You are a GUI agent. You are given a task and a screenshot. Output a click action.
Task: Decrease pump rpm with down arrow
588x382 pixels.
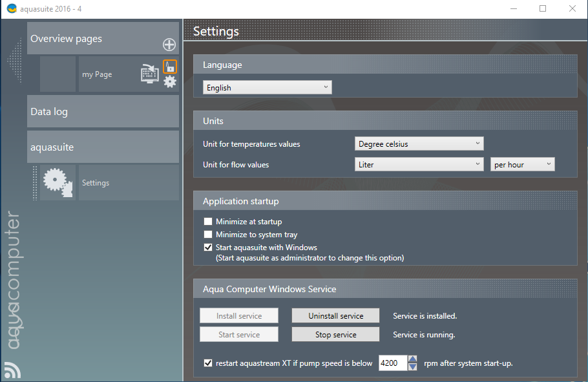coord(412,366)
